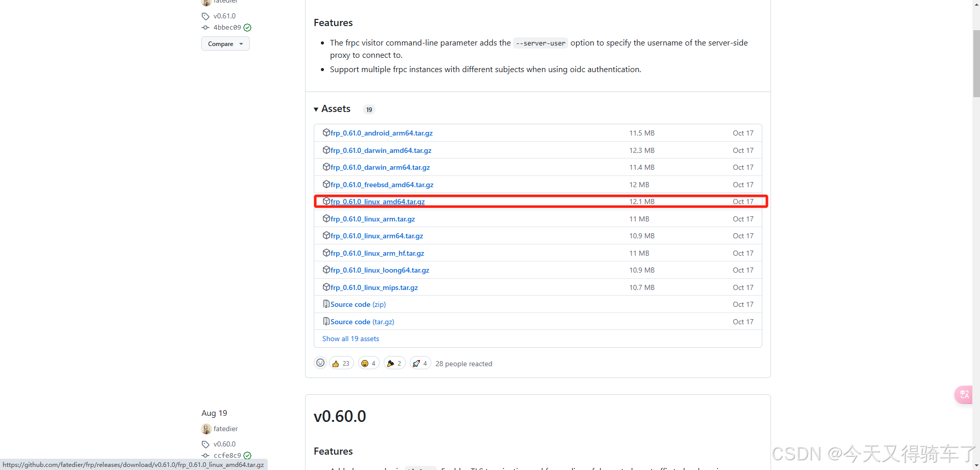The width and height of the screenshot is (980, 470).
Task: Click the '28 people reacted' text
Action: click(463, 364)
